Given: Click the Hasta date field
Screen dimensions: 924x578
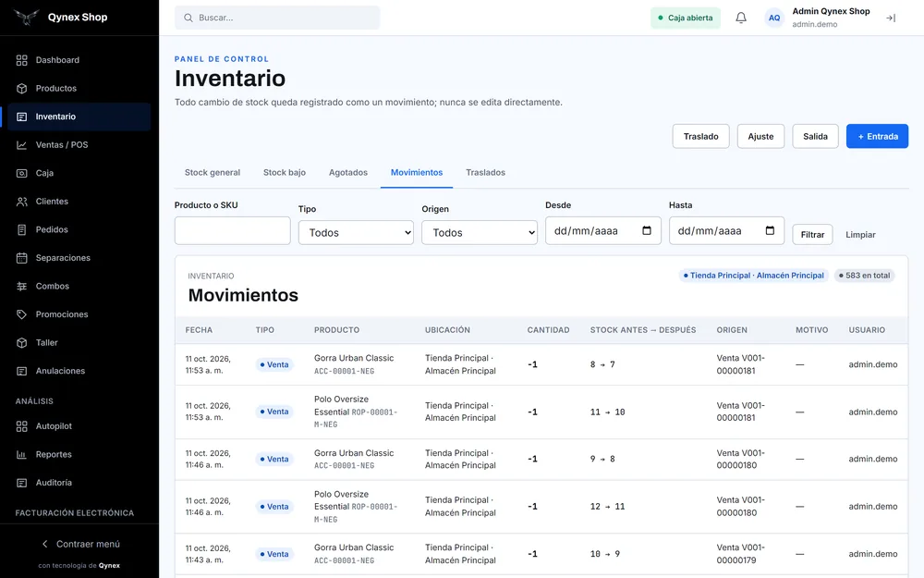Looking at the screenshot, I should coord(726,230).
